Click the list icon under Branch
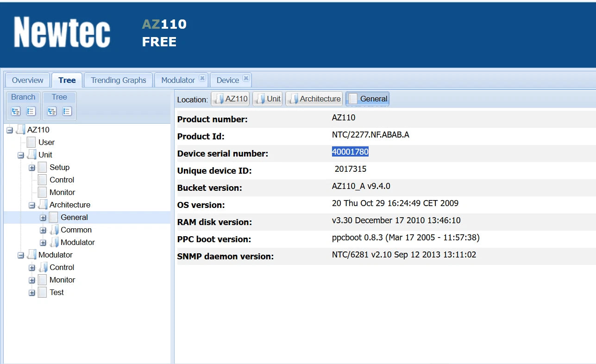 [x=31, y=111]
